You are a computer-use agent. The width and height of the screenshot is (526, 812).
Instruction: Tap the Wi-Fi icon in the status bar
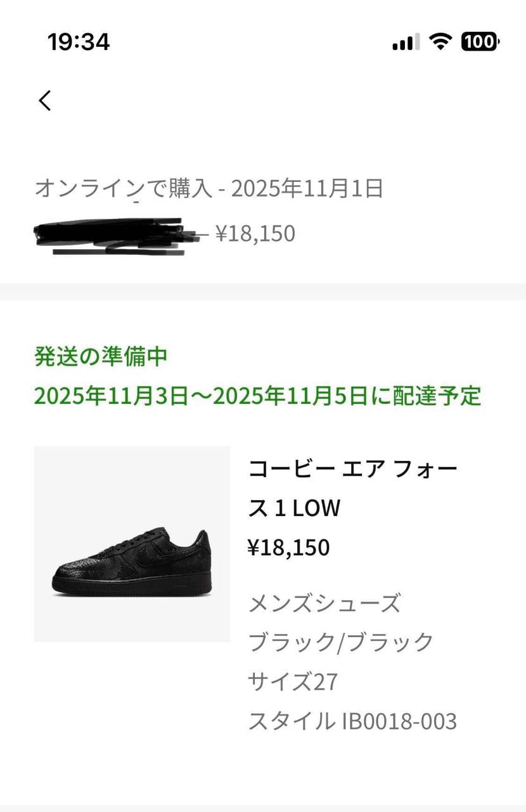(440, 41)
